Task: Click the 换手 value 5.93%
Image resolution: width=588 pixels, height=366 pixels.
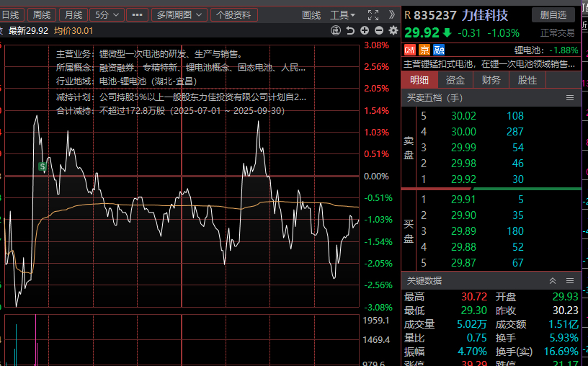Action: (564, 338)
